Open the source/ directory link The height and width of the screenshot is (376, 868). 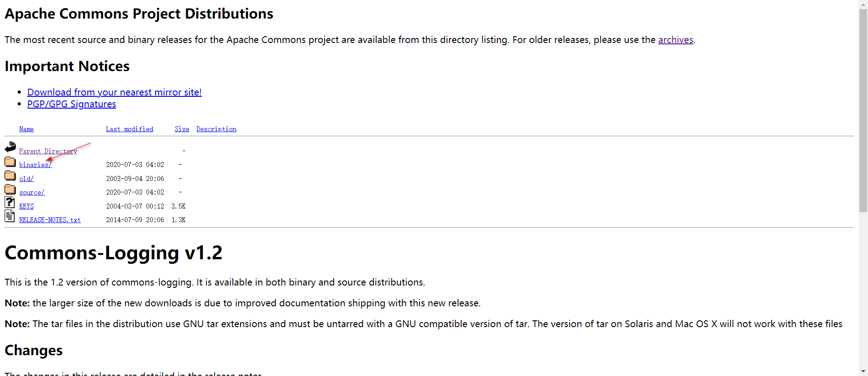point(32,192)
